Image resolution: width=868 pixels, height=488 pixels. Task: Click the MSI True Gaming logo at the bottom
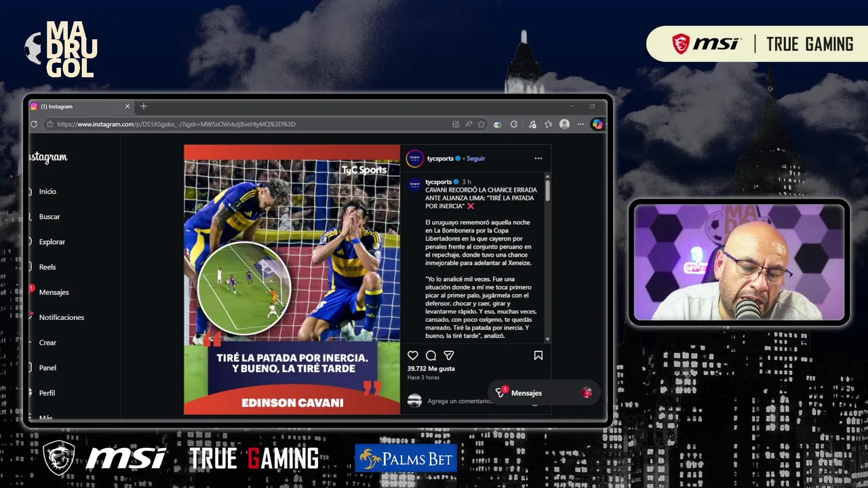click(x=180, y=458)
